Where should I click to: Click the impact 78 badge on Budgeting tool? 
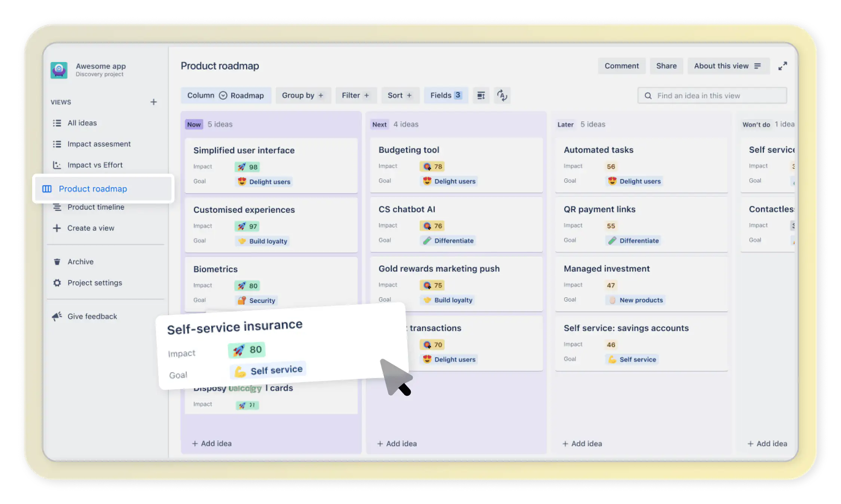(432, 166)
